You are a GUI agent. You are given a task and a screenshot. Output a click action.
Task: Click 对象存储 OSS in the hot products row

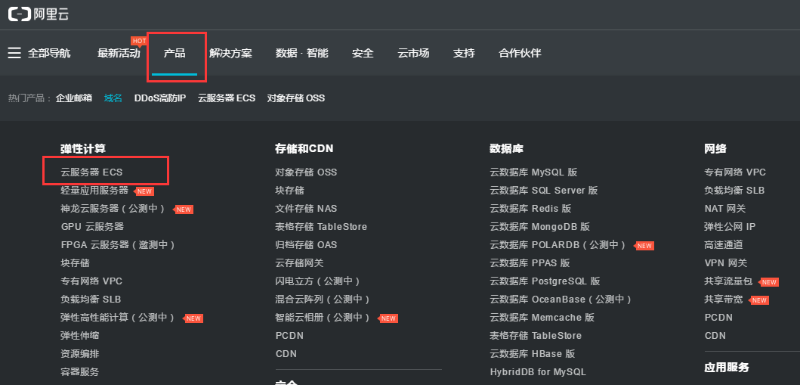point(296,98)
